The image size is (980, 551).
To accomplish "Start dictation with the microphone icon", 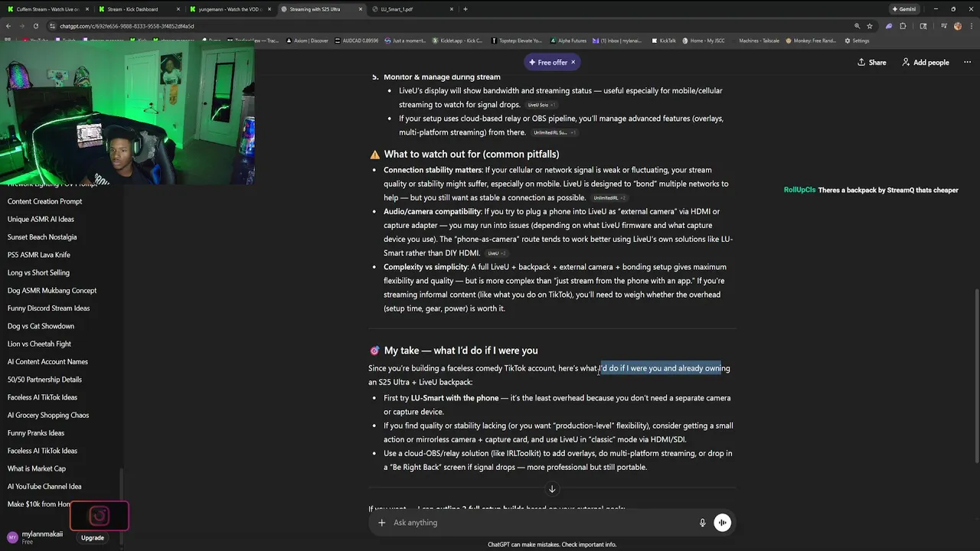I will click(702, 523).
